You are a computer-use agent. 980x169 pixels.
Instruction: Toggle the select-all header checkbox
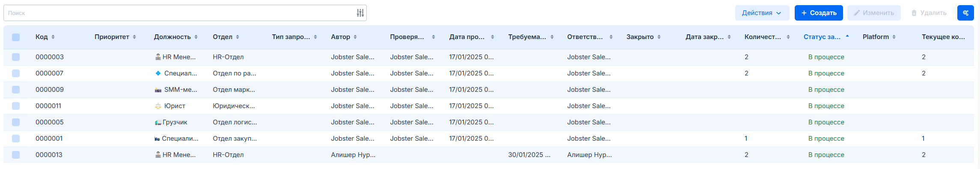pos(16,37)
